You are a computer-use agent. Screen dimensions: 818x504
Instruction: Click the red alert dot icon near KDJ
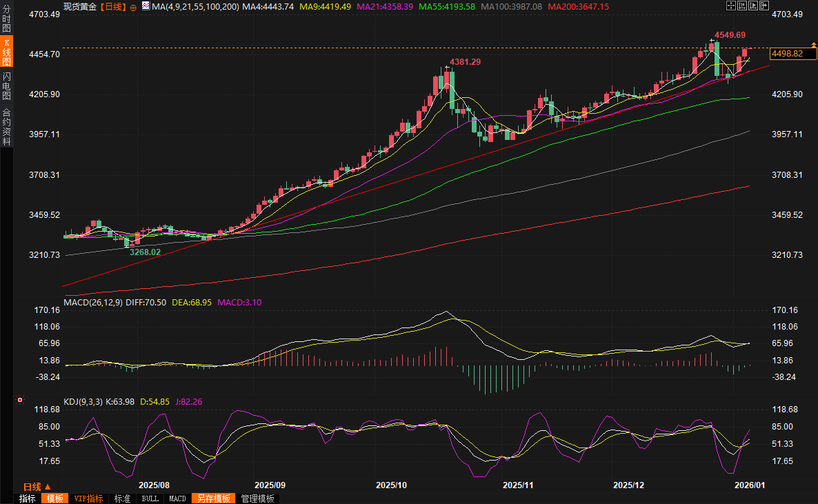(20, 400)
